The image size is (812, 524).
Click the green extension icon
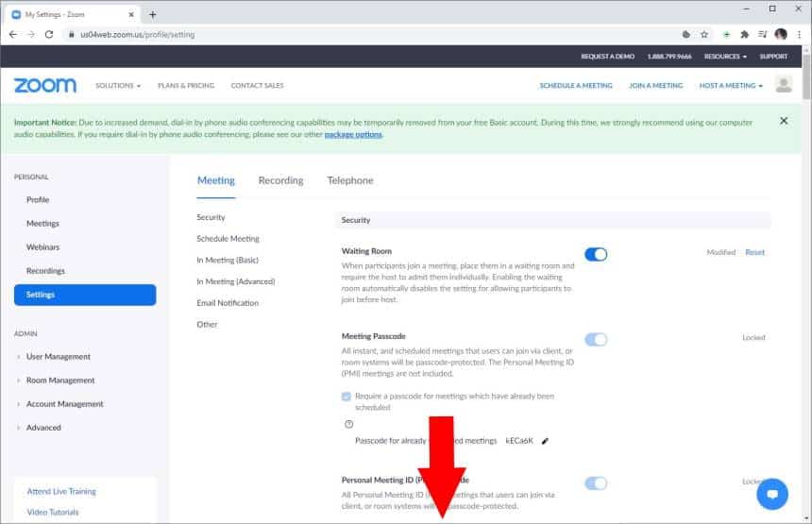(x=727, y=35)
